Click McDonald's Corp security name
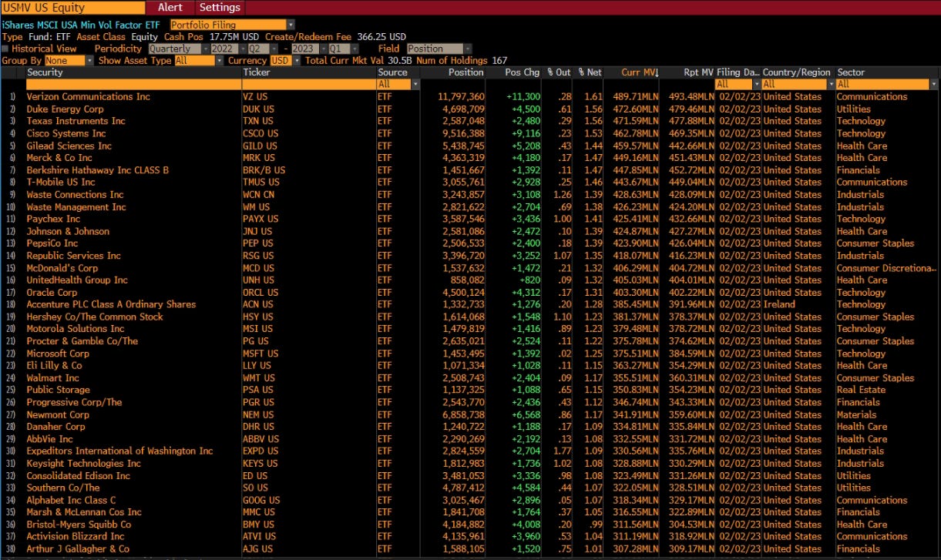The height and width of the screenshot is (560, 941). [62, 268]
